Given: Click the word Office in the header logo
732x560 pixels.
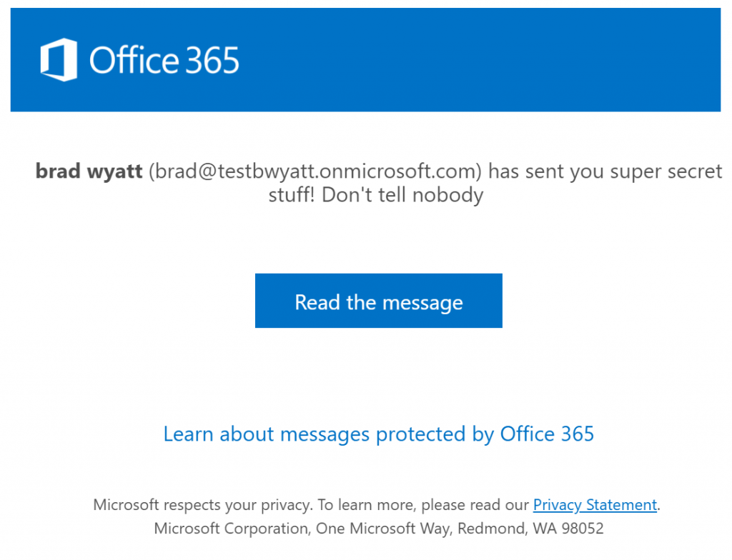Looking at the screenshot, I should click(134, 60).
